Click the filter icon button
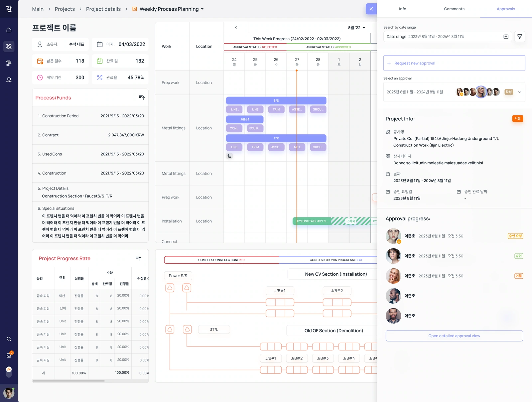 coord(520,37)
